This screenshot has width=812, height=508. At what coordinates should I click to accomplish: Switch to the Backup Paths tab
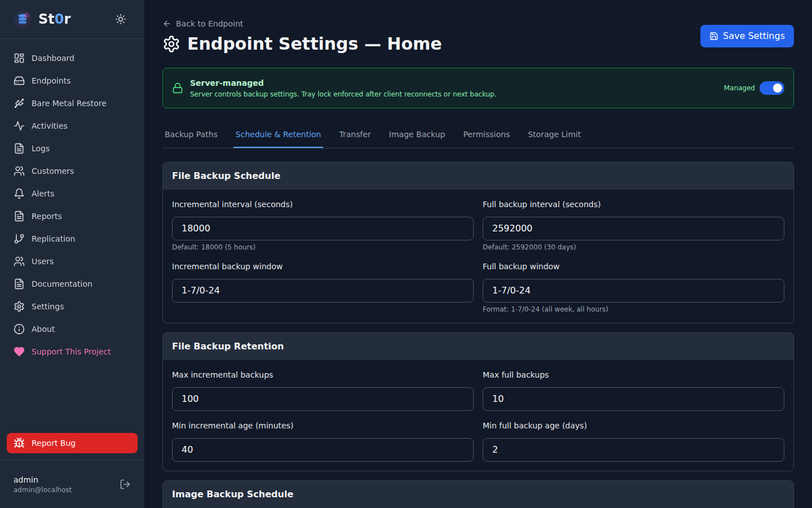pos(191,134)
